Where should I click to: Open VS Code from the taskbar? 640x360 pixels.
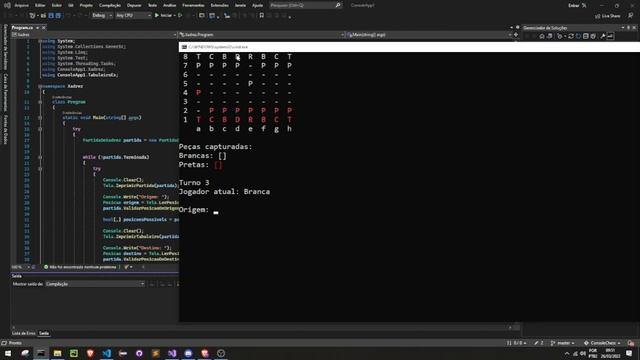[x=107, y=353]
